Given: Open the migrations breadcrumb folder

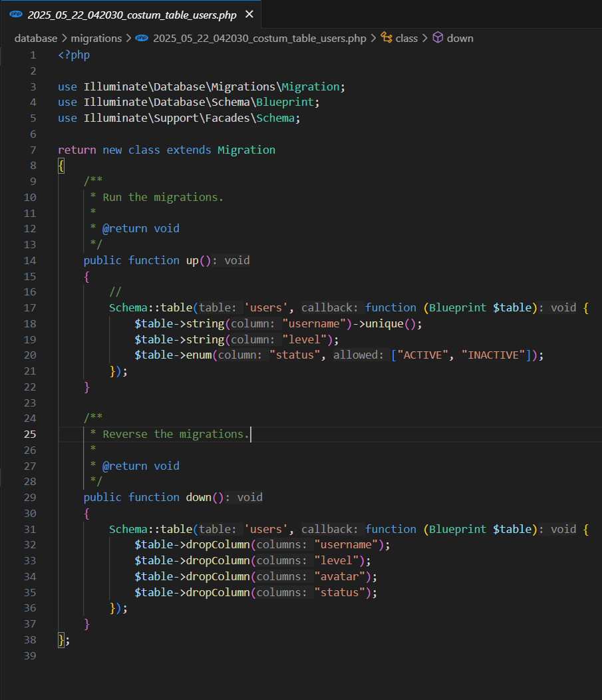Looking at the screenshot, I should click(x=96, y=38).
